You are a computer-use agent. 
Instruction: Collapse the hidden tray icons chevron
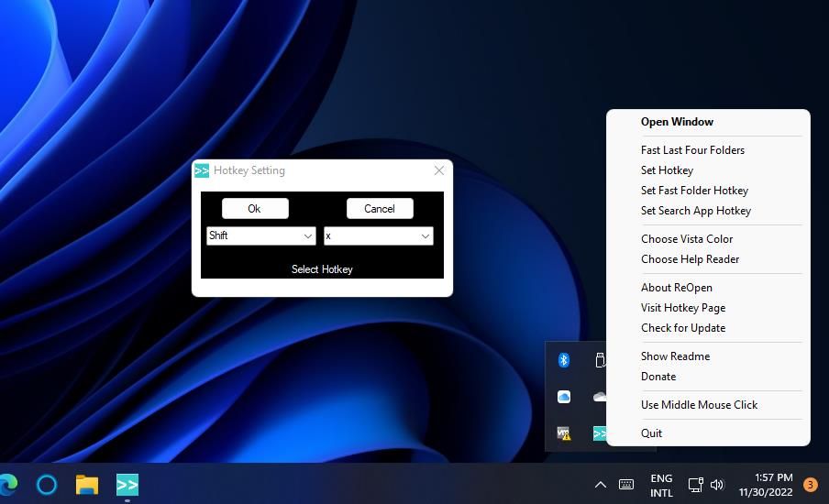(x=600, y=485)
